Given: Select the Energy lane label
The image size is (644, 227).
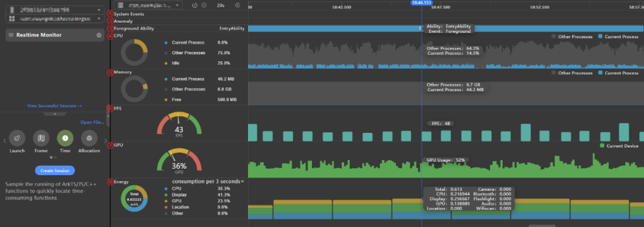Looking at the screenshot, I should coord(121,182).
